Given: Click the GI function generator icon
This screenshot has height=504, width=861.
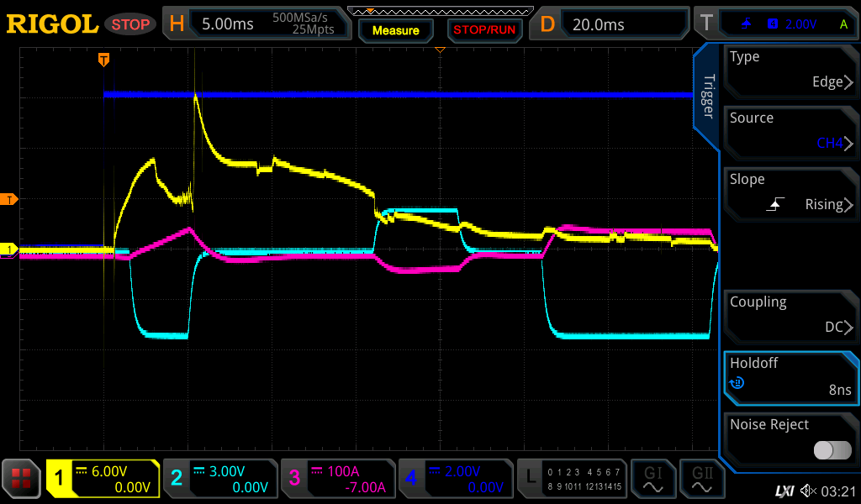Looking at the screenshot, I should click(x=652, y=480).
